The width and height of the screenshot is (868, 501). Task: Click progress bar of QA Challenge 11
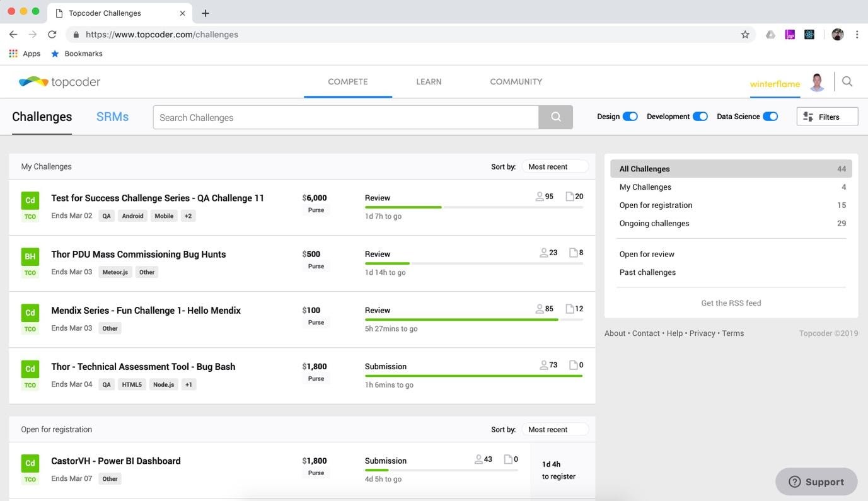pos(474,207)
